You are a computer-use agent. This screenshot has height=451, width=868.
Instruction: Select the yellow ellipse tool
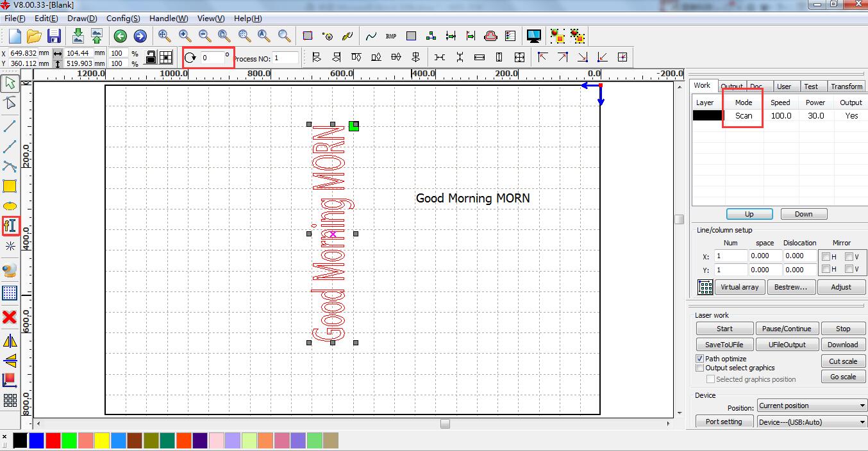pyautogui.click(x=10, y=206)
